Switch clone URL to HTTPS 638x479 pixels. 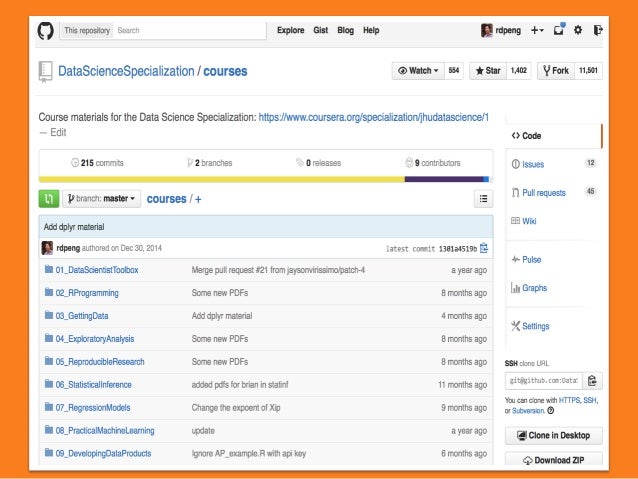569,400
